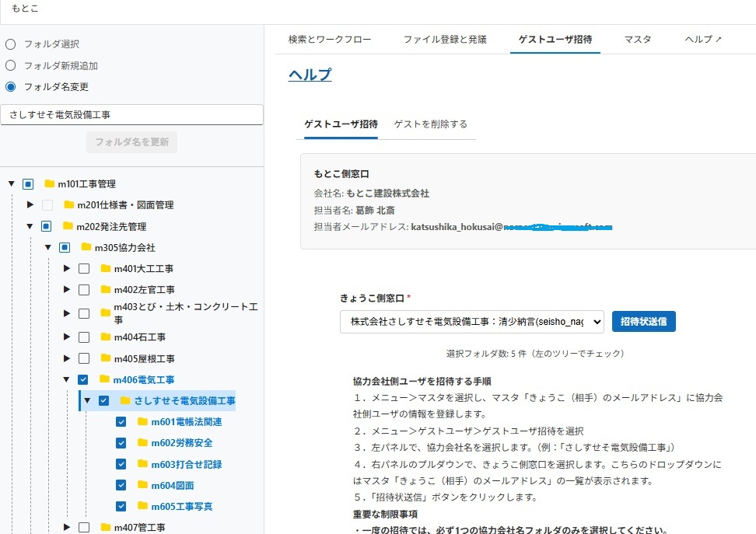Image resolution: width=756 pixels, height=534 pixels.
Task: Click the m604図面 folder icon
Action: pyautogui.click(x=142, y=486)
